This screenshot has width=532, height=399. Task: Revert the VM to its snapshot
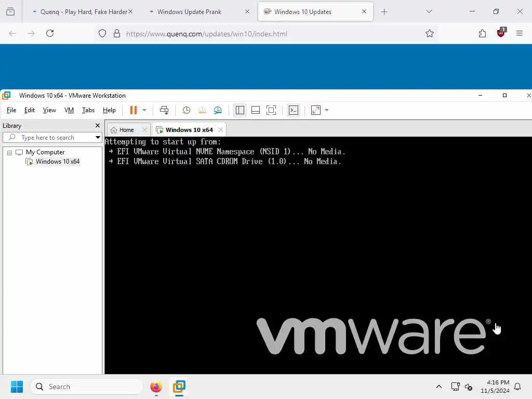202,110
